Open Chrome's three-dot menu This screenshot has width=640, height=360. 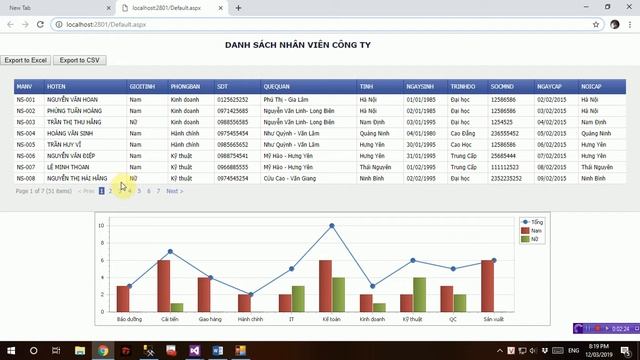click(x=630, y=24)
